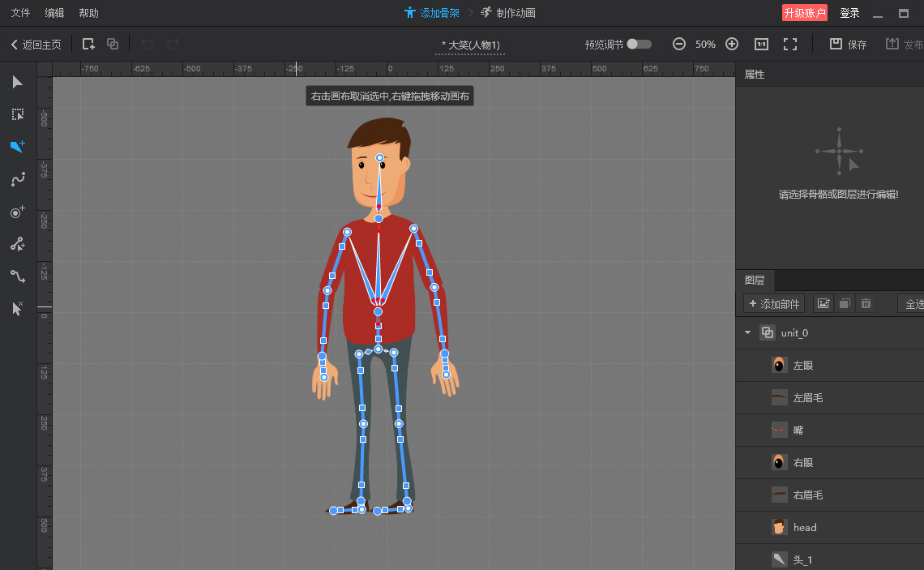Image resolution: width=924 pixels, height=570 pixels.
Task: Collapse the unit_0 layer group
Action: 747,332
